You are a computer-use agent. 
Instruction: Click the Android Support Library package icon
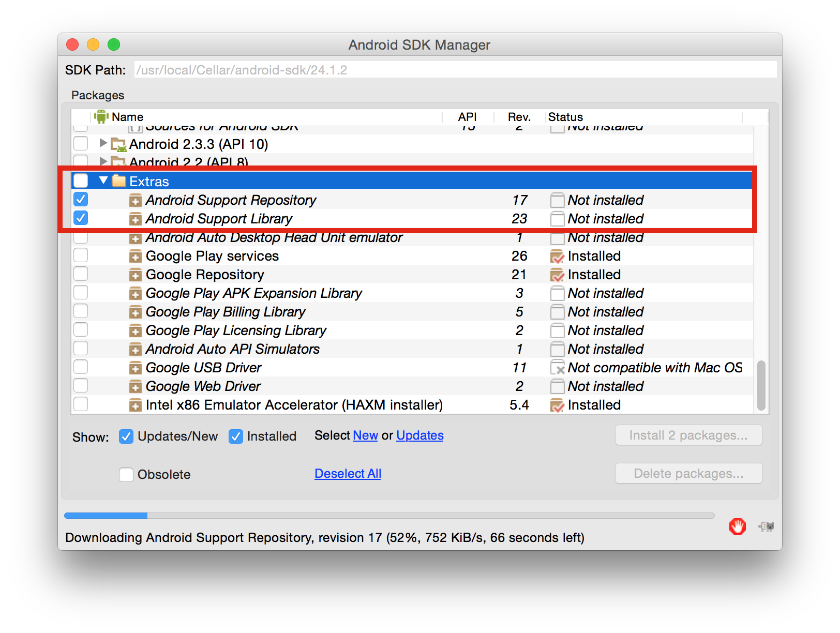click(135, 219)
